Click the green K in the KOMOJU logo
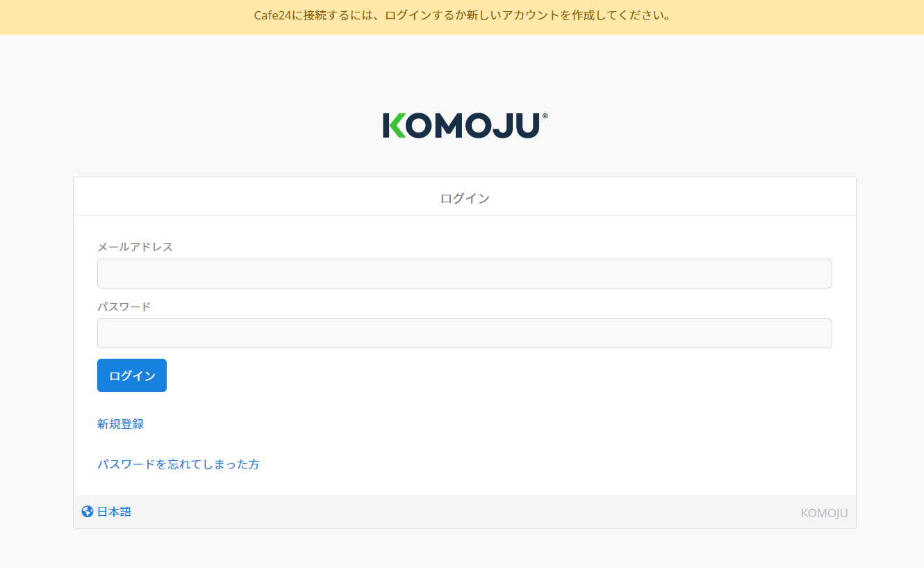This screenshot has height=568, width=924. [394, 126]
